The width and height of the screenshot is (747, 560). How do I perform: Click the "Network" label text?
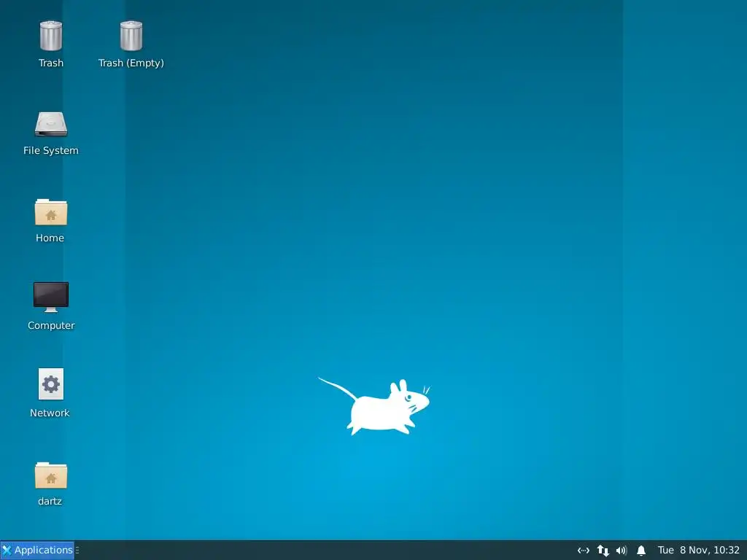tap(50, 413)
